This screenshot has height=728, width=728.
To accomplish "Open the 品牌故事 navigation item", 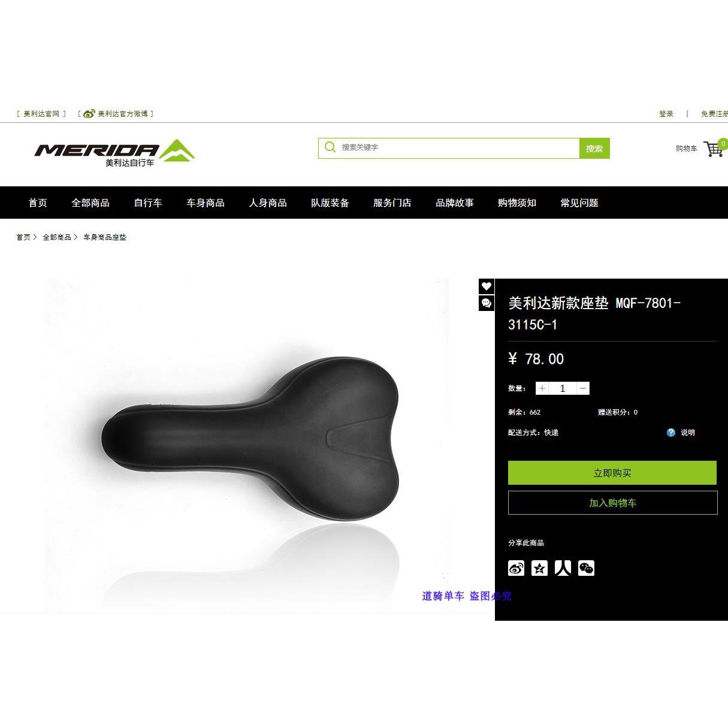I will (x=455, y=203).
